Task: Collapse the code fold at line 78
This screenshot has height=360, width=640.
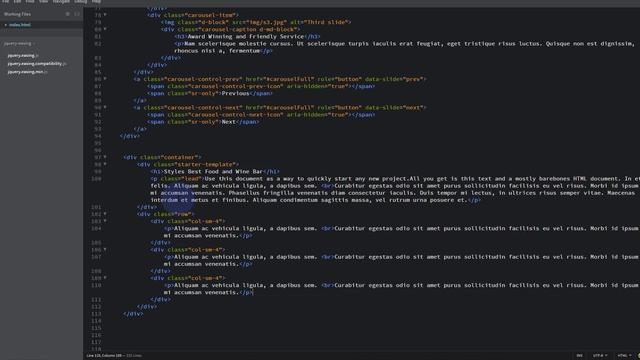Action: click(105, 15)
